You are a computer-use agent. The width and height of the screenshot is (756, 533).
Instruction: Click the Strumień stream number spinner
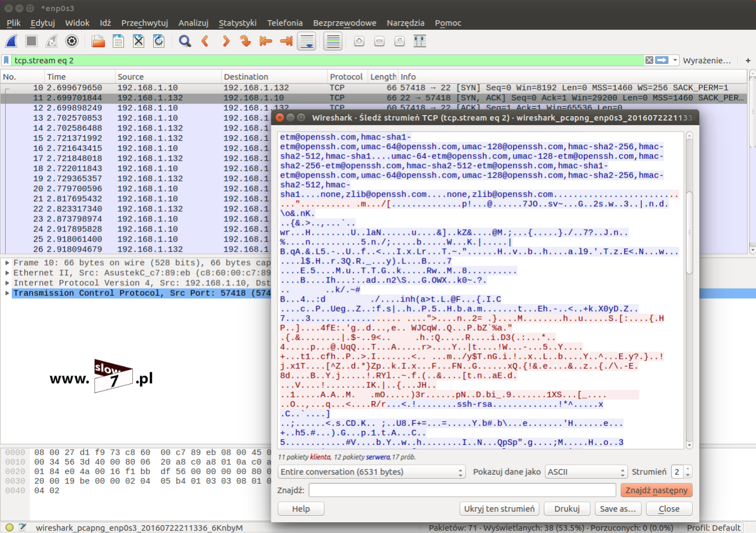point(682,472)
